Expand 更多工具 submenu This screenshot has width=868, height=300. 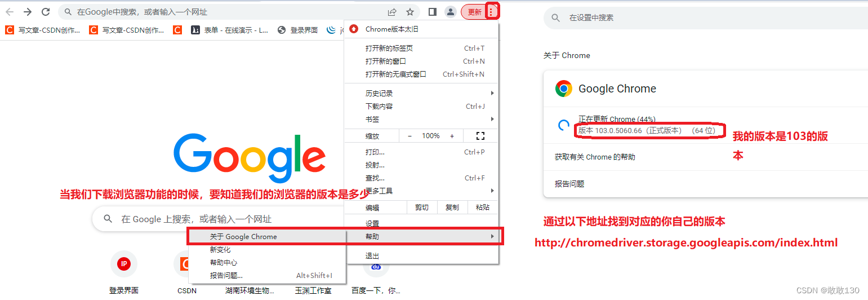pos(421,191)
